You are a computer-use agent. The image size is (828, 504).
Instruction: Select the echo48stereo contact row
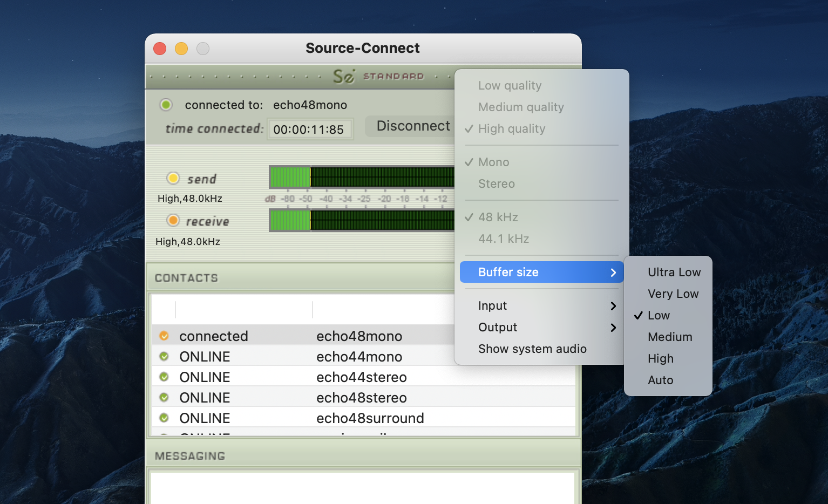coord(361,398)
